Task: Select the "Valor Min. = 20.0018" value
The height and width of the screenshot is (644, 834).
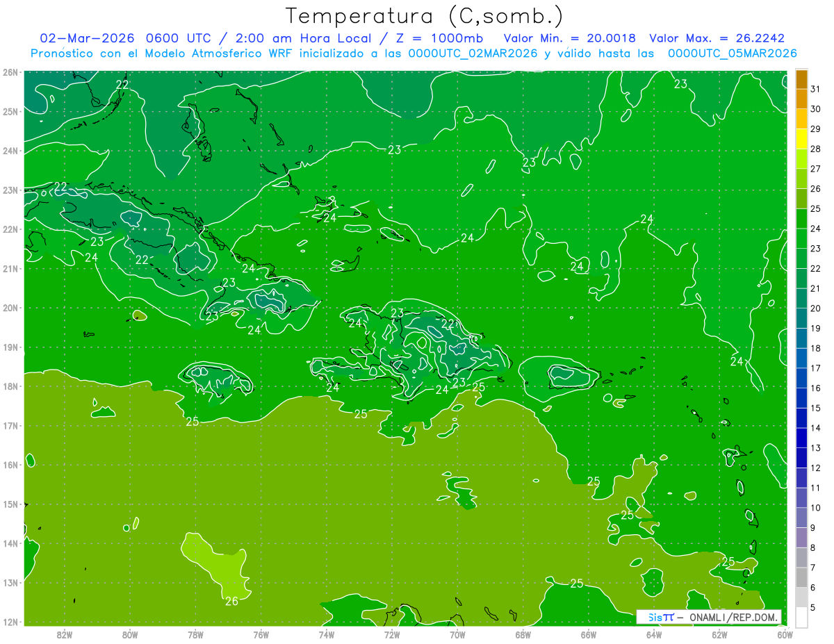Action: [x=569, y=38]
